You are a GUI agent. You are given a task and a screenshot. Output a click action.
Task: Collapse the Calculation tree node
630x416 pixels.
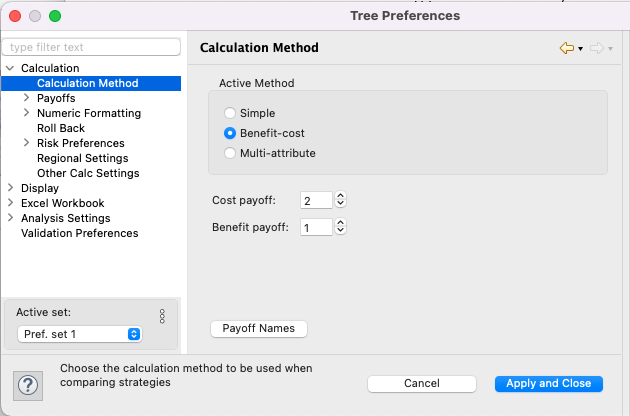[x=10, y=68]
